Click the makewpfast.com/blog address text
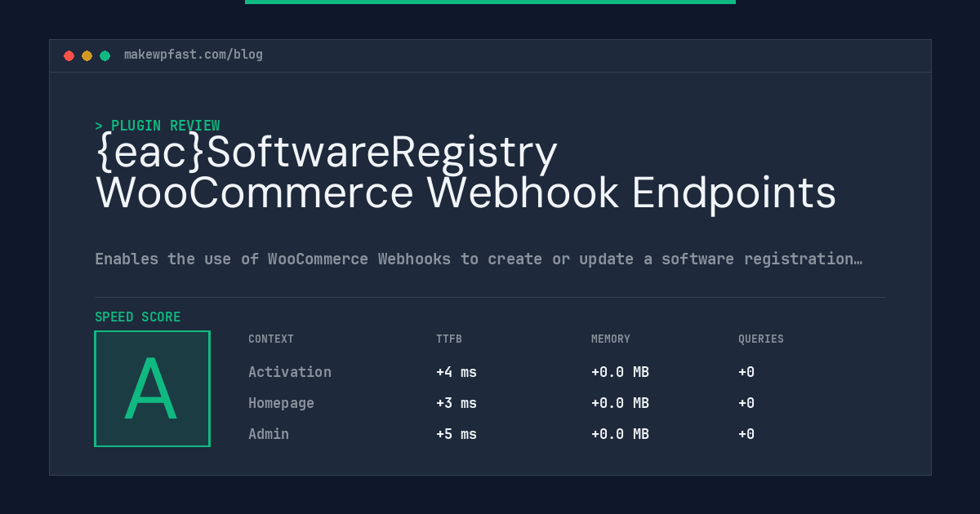This screenshot has width=980, height=514. pyautogui.click(x=194, y=55)
